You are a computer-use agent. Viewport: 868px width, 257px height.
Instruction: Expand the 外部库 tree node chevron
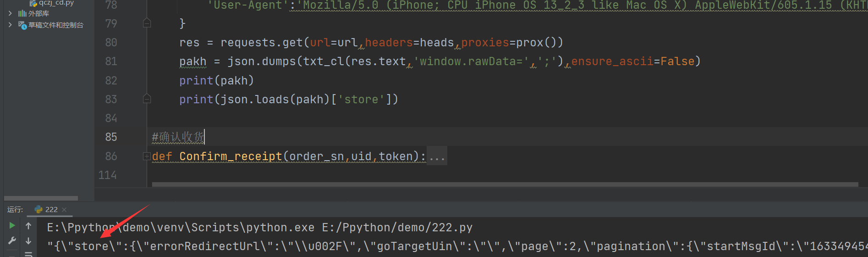pyautogui.click(x=10, y=13)
